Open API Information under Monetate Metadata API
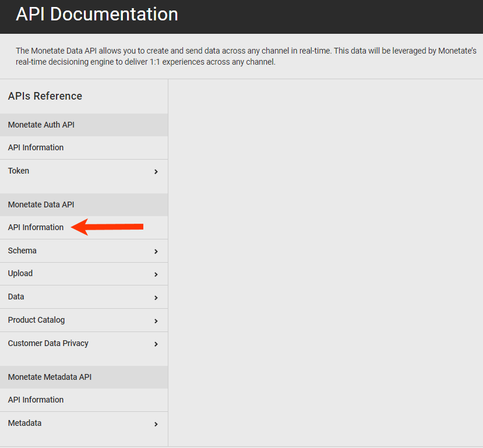The width and height of the screenshot is (483, 448). point(36,400)
